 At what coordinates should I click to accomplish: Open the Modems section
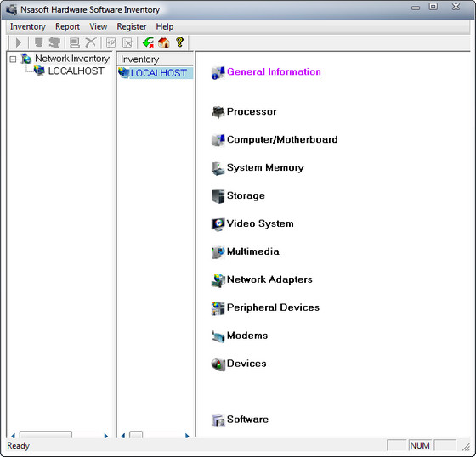(x=247, y=336)
